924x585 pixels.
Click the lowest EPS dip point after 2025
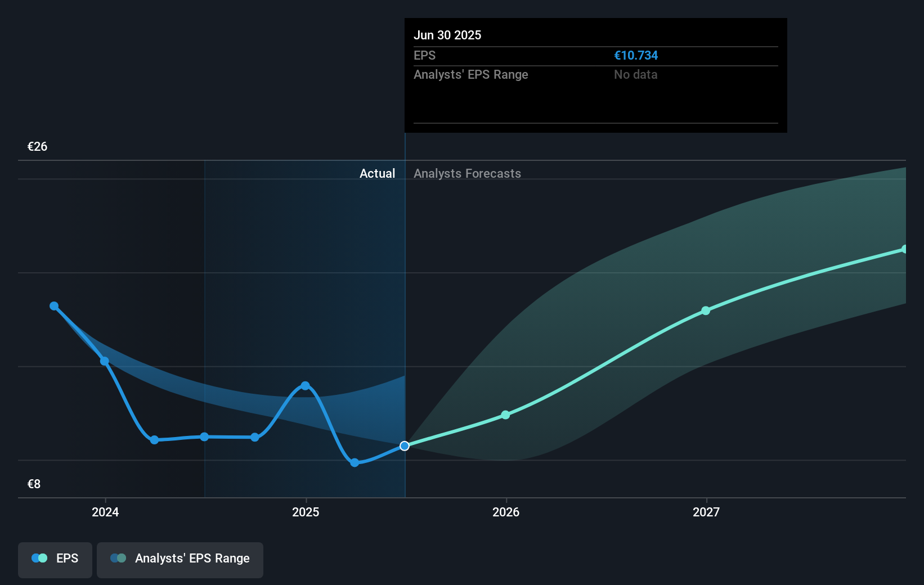pyautogui.click(x=355, y=462)
